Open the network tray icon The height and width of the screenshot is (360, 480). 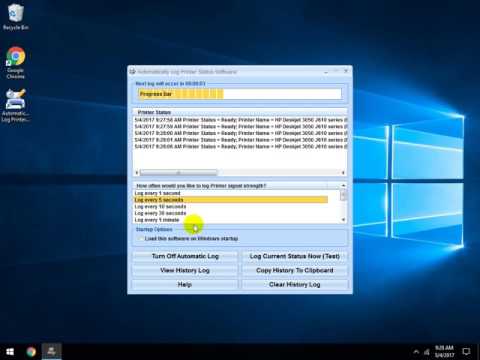coord(426,352)
